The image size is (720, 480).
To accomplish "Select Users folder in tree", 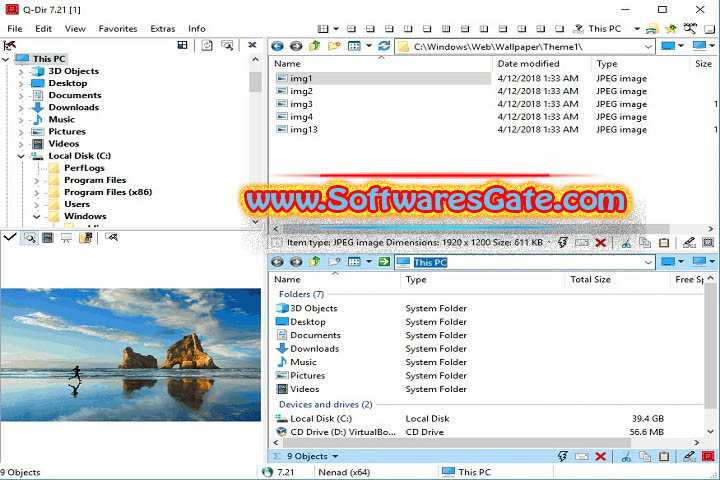I will click(77, 204).
